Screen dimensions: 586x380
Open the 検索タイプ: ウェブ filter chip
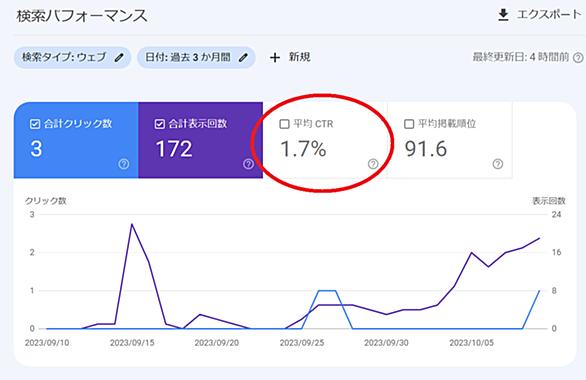click(x=73, y=58)
